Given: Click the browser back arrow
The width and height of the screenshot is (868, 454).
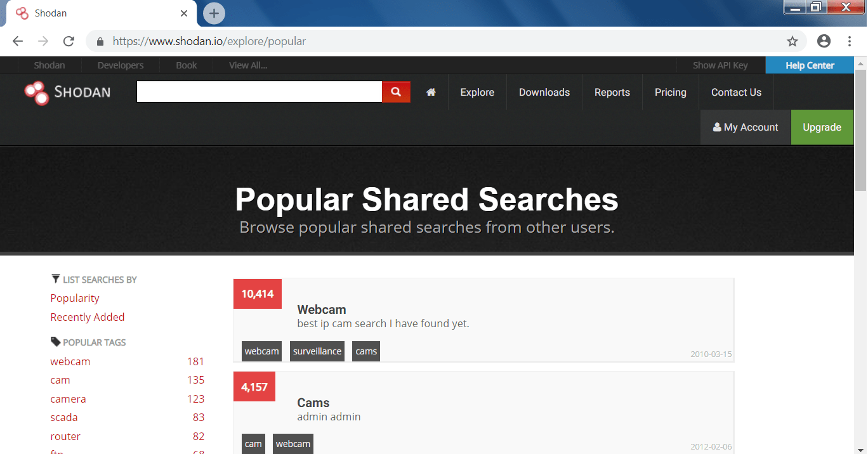Looking at the screenshot, I should [x=18, y=41].
